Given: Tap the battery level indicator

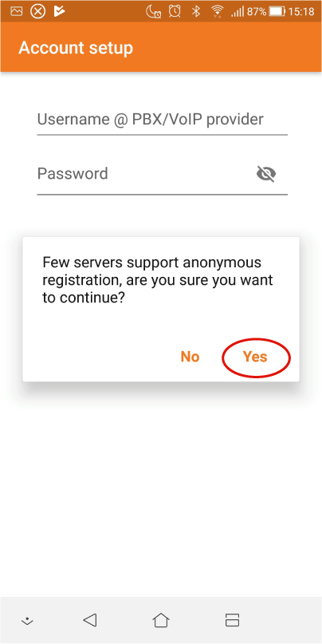Looking at the screenshot, I should click(x=277, y=11).
